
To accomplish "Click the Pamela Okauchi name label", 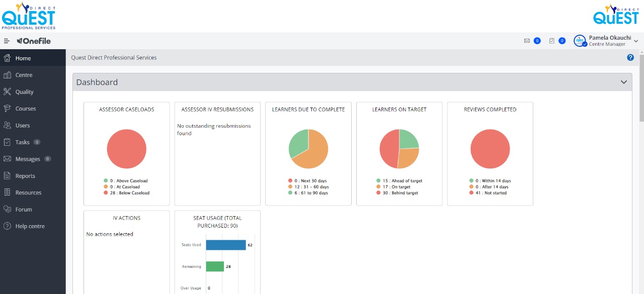I will (x=610, y=38).
